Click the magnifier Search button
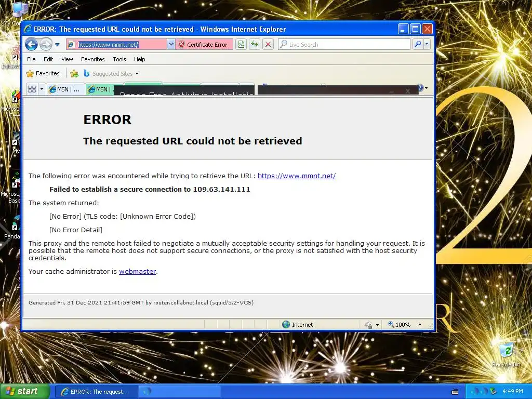The image size is (532, 399). 418,45
